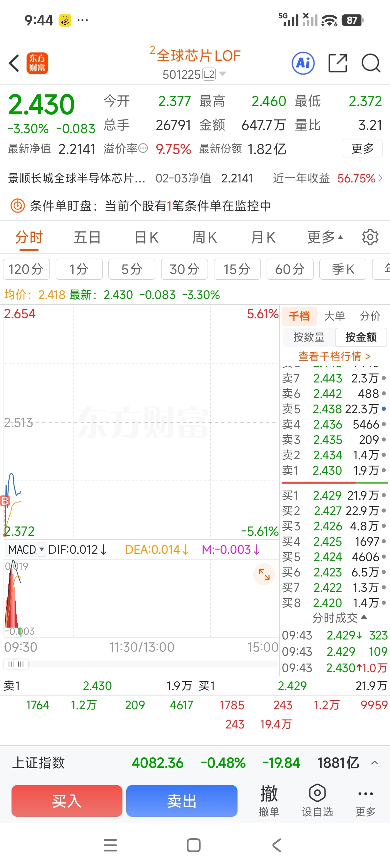
Task: Switch to 分价 tab
Action: pyautogui.click(x=370, y=316)
